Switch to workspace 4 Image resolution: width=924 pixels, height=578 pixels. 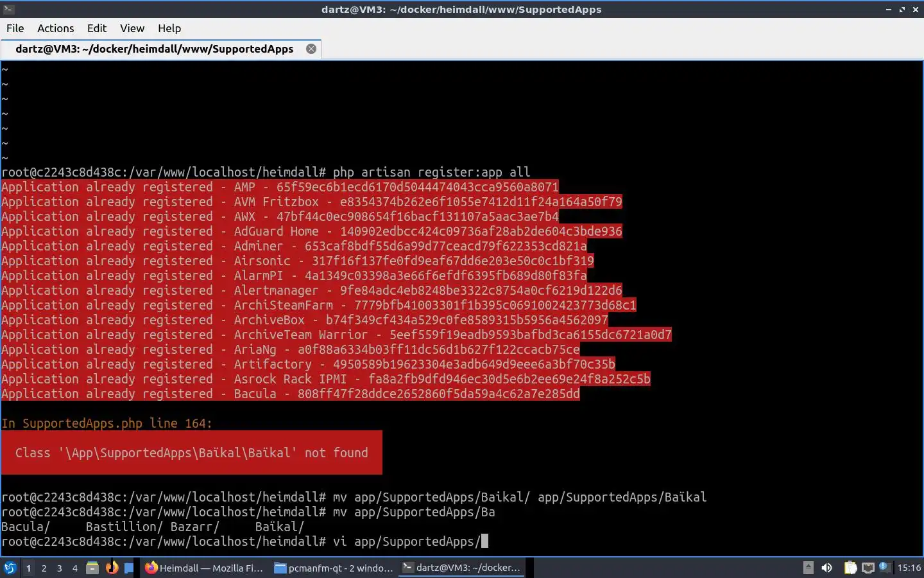point(75,568)
